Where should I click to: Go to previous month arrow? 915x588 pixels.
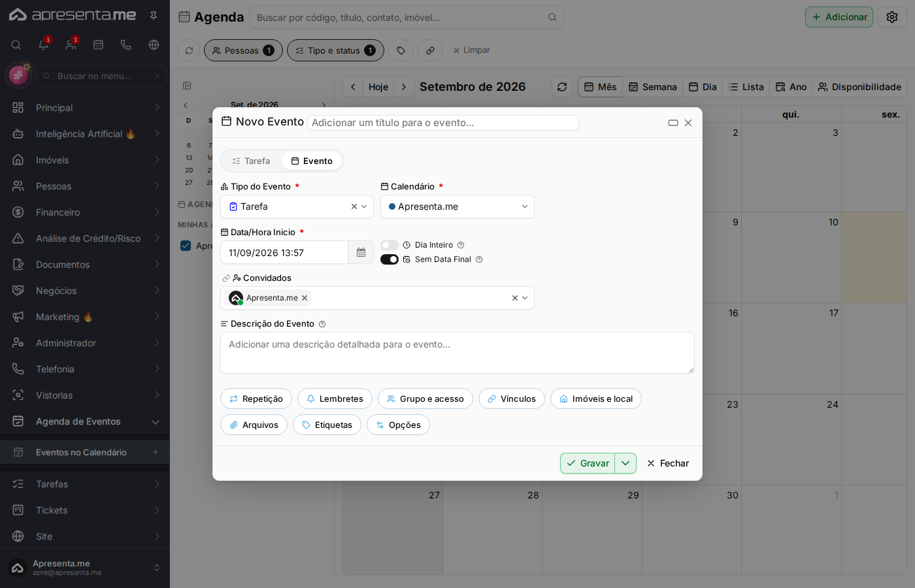353,87
